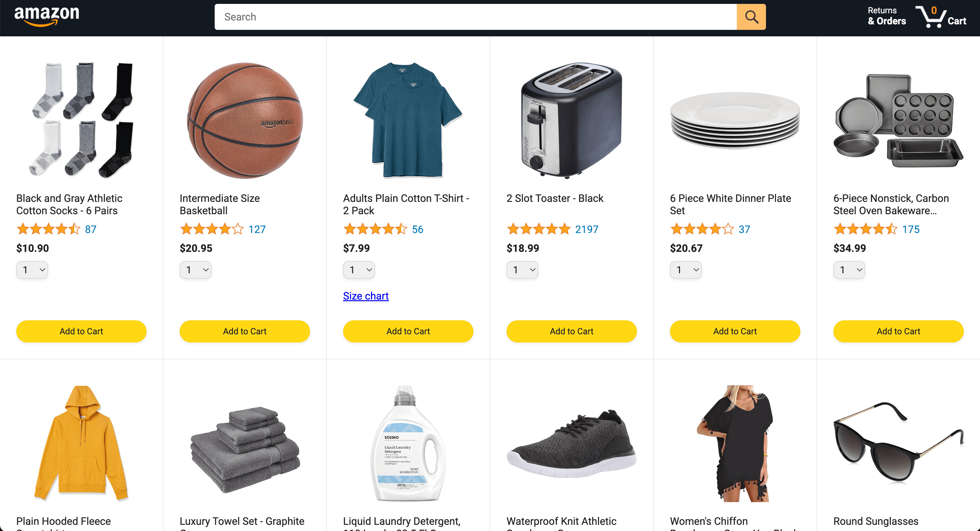Open the Size chart link
Screen dimensions: 980x531
[365, 296]
